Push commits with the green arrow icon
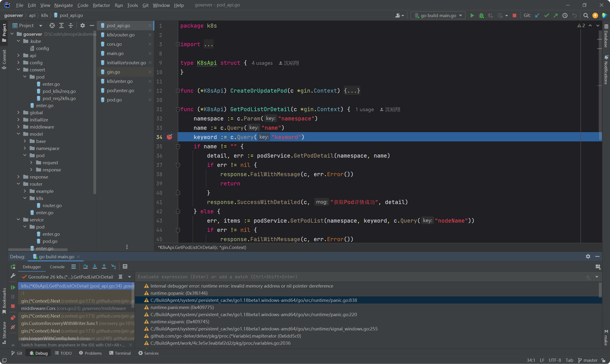 [555, 15]
